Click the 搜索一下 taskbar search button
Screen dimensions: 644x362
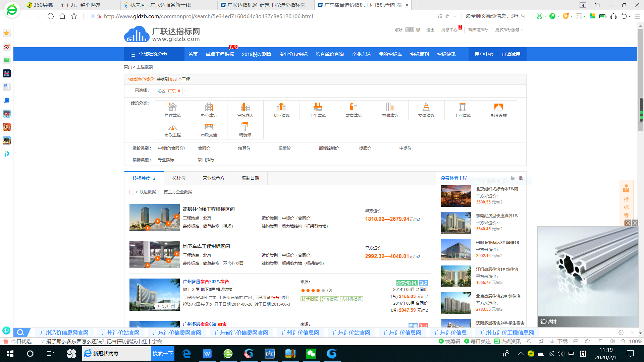point(163,353)
